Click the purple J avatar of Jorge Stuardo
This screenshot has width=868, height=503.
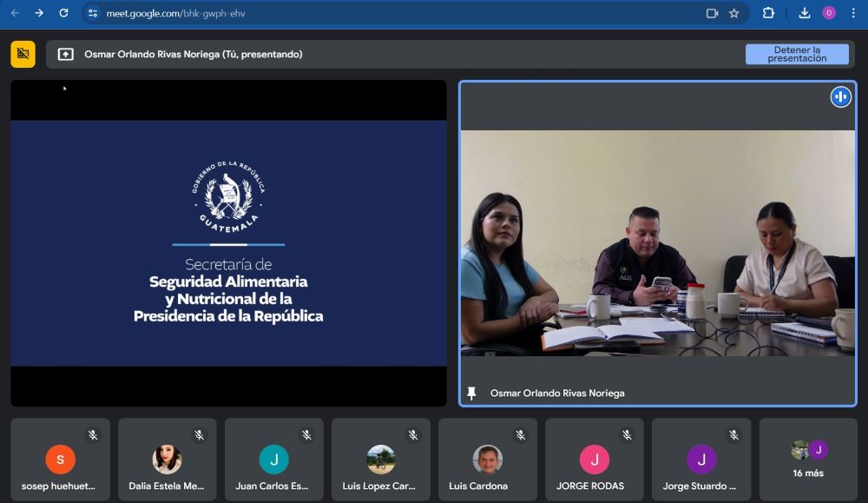pos(701,460)
